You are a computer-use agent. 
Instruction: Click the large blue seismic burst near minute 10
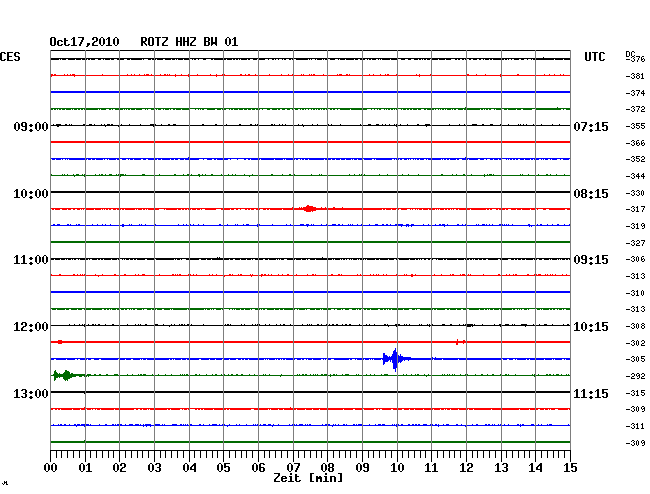[395, 359]
